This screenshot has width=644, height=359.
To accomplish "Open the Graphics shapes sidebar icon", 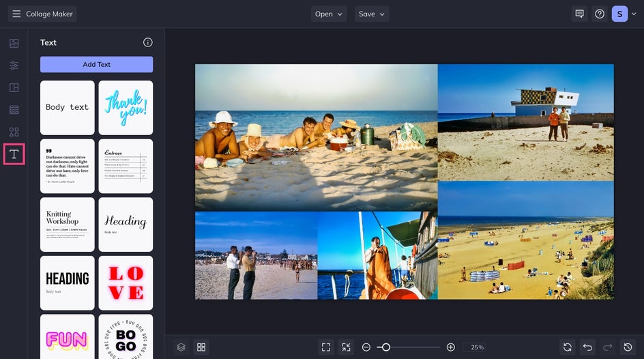I will pos(14,132).
